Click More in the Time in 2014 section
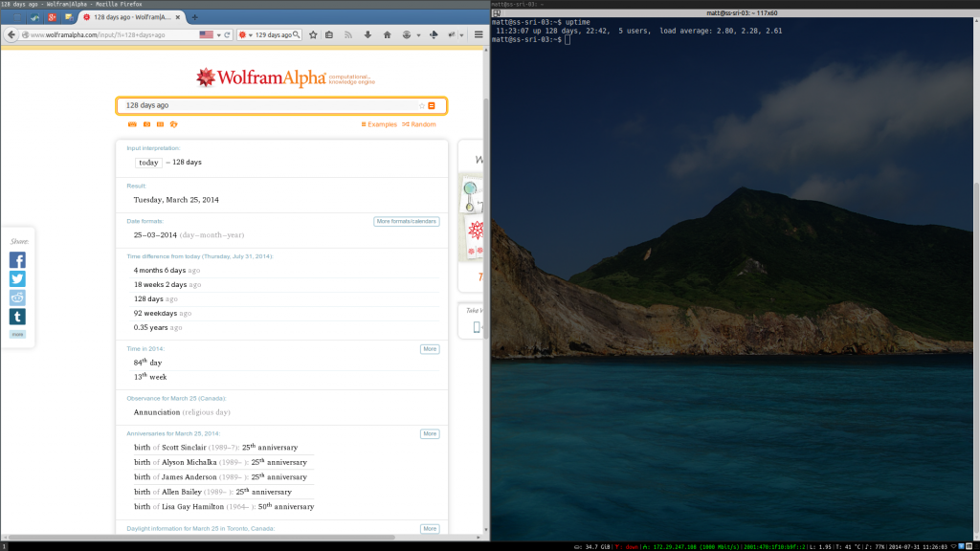 click(430, 349)
